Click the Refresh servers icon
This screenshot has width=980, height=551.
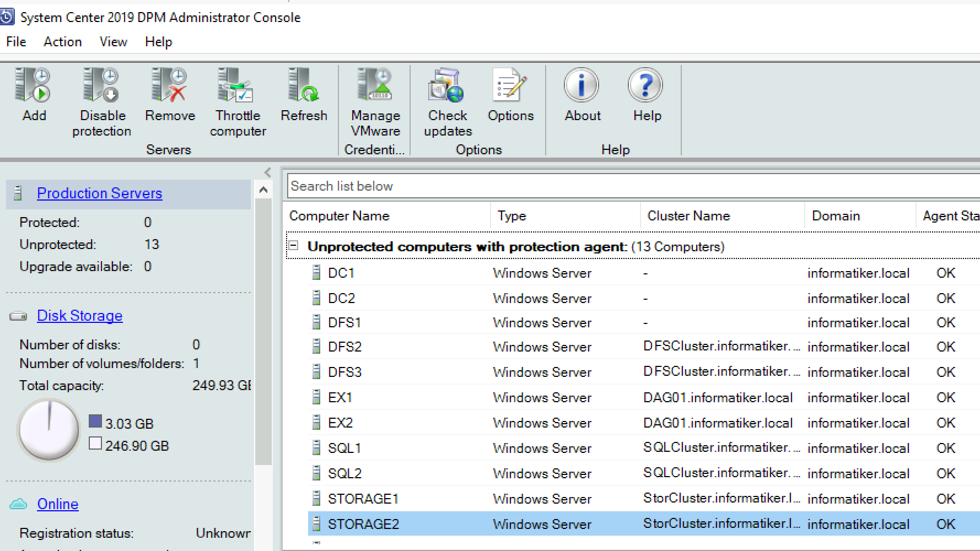[304, 85]
